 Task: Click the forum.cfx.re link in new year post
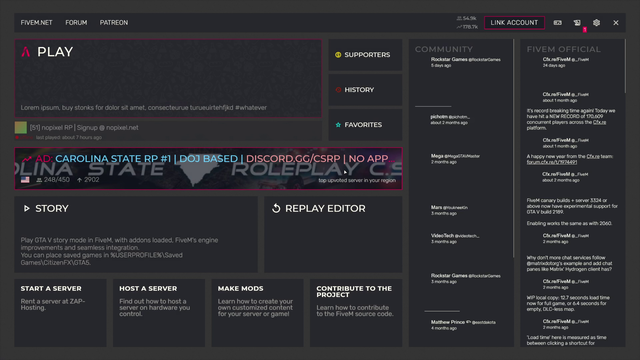551,162
